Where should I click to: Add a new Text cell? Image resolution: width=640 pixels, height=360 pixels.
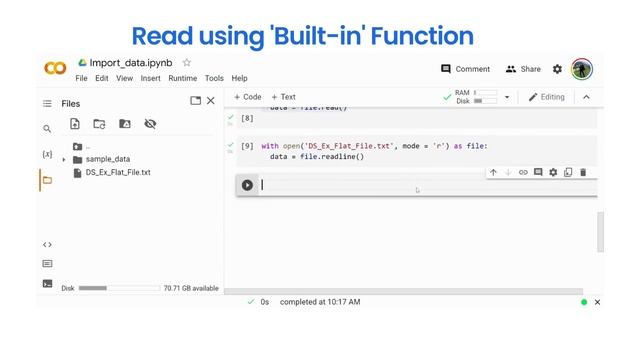point(283,97)
